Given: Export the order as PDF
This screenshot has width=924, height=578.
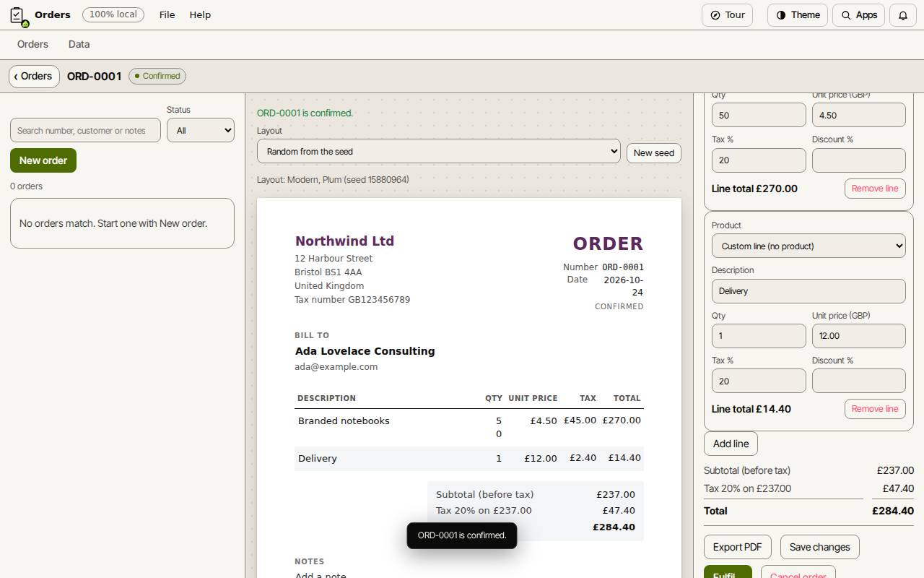Looking at the screenshot, I should (737, 547).
